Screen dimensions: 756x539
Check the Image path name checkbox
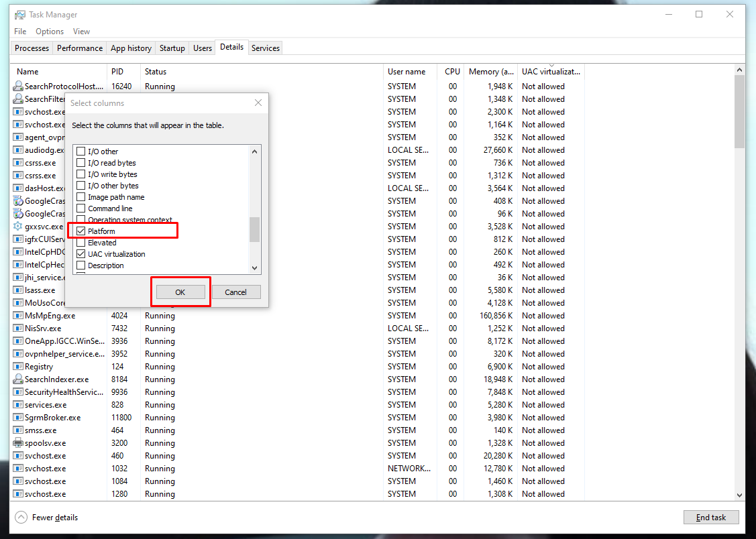coord(81,197)
